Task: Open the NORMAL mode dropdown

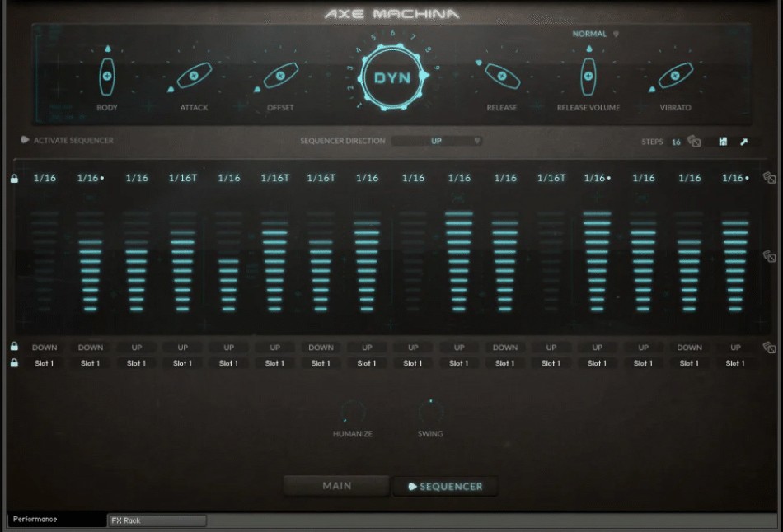Action: pos(595,34)
